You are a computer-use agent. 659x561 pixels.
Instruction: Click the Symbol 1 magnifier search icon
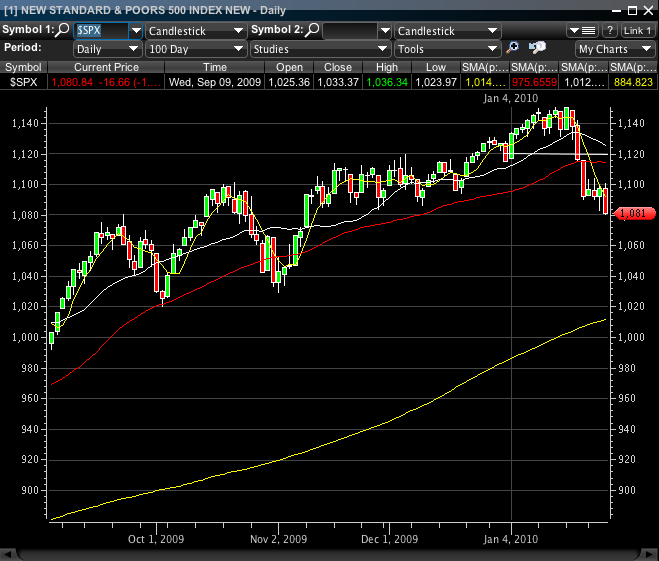pos(63,31)
